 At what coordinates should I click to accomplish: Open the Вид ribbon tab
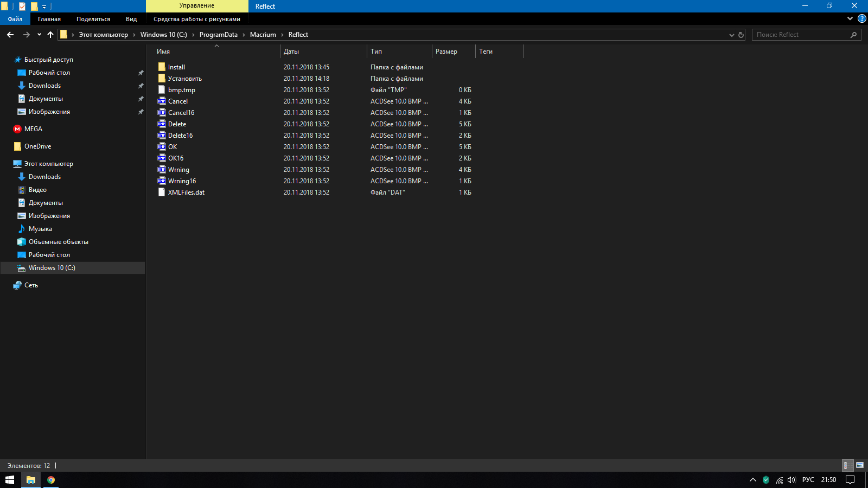coord(131,19)
